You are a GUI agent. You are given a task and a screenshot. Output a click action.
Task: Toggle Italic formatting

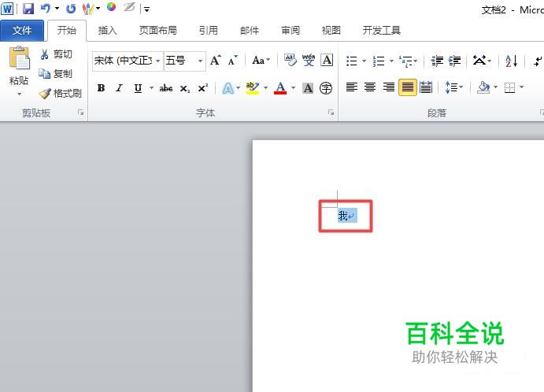tap(120, 88)
